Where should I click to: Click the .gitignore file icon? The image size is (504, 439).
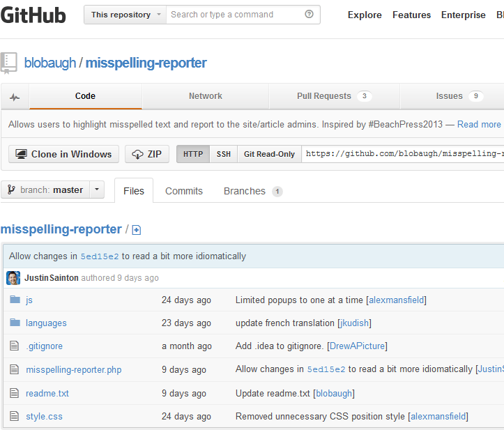(14, 346)
